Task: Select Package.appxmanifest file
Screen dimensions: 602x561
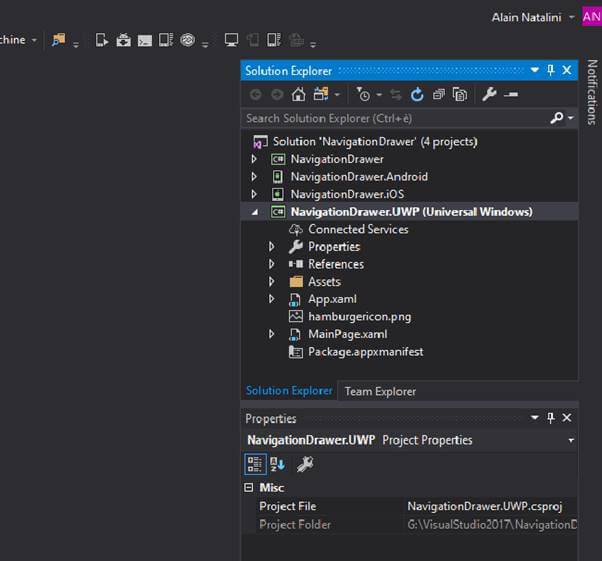Action: tap(366, 352)
